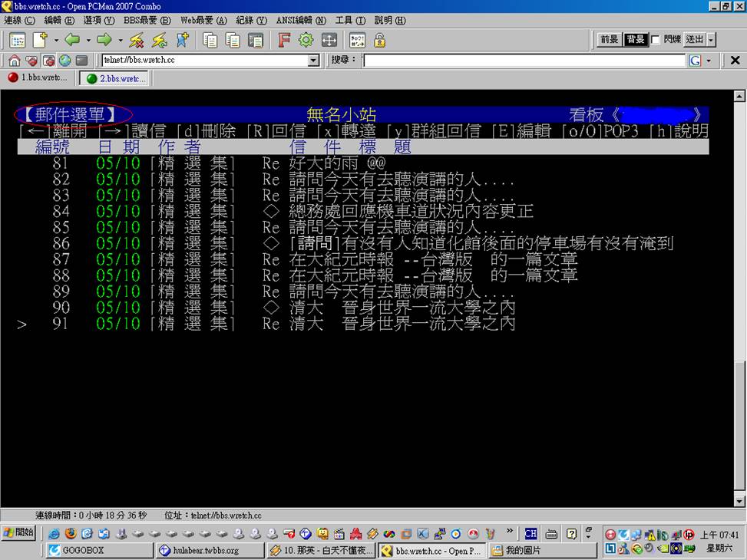Click the forward green arrow icon

coord(104,40)
